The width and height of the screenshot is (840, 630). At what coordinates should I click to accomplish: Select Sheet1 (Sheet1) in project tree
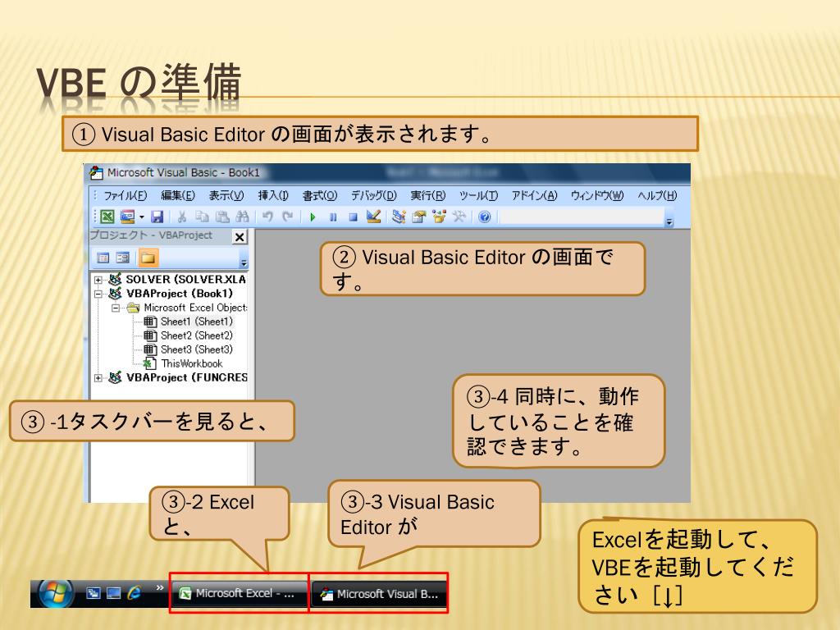197,322
